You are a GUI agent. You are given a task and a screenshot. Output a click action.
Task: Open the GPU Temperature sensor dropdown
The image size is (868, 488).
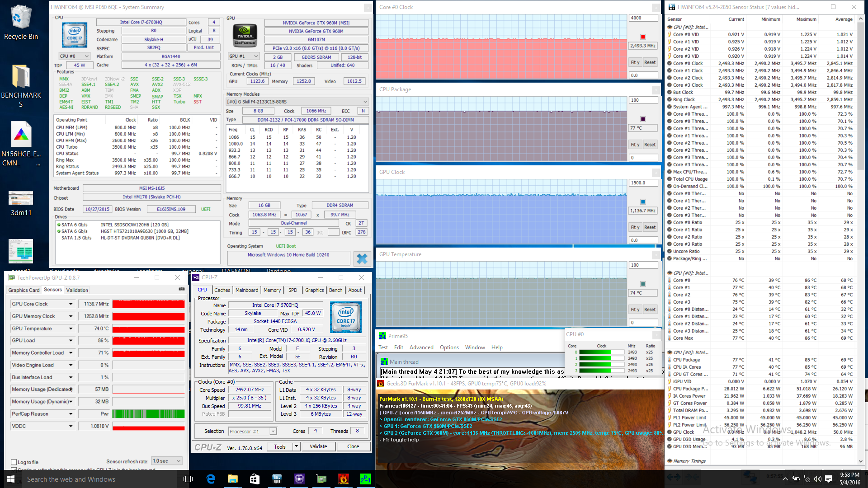pyautogui.click(x=71, y=328)
